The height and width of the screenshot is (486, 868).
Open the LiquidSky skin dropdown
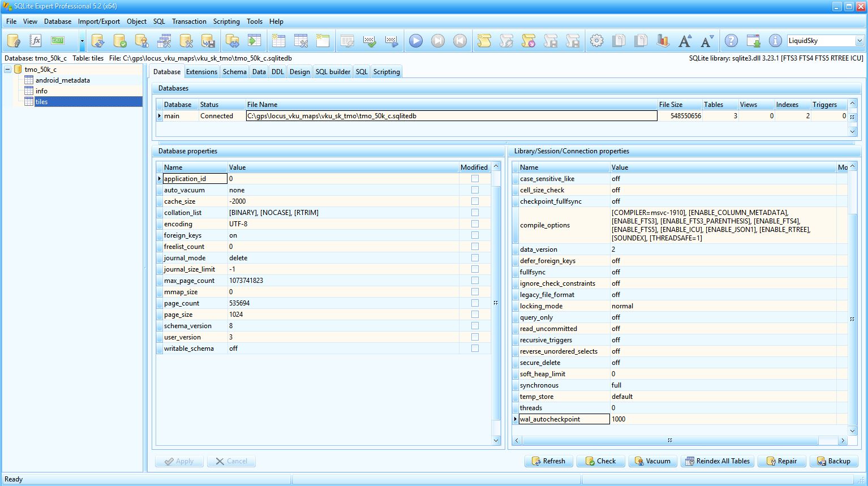[x=860, y=41]
